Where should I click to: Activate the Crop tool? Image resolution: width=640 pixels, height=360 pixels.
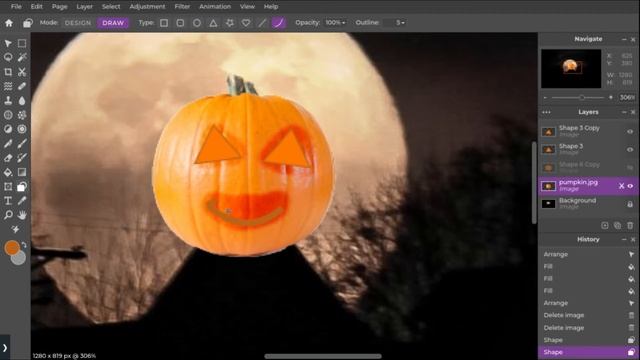coord(8,72)
